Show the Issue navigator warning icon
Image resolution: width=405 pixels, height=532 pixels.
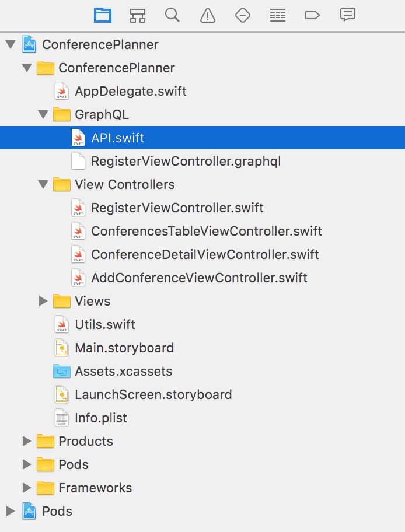pyautogui.click(x=208, y=15)
